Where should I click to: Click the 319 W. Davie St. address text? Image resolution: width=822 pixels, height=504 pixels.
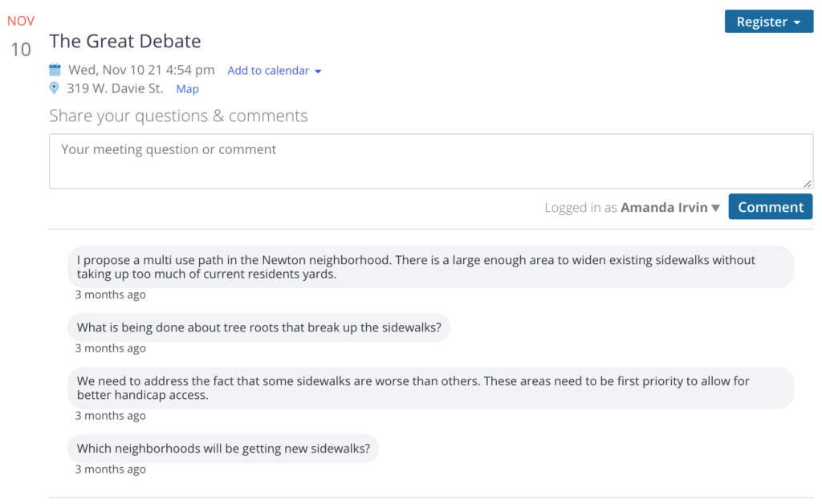click(115, 88)
